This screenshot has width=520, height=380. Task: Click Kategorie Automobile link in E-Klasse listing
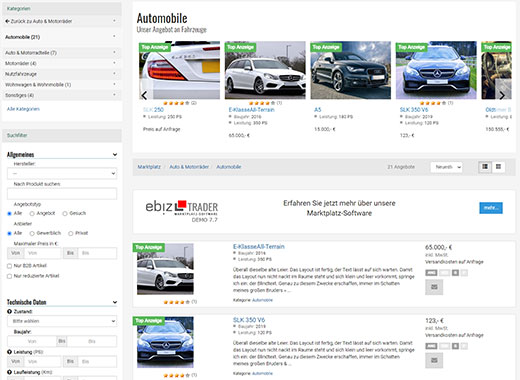click(x=262, y=300)
